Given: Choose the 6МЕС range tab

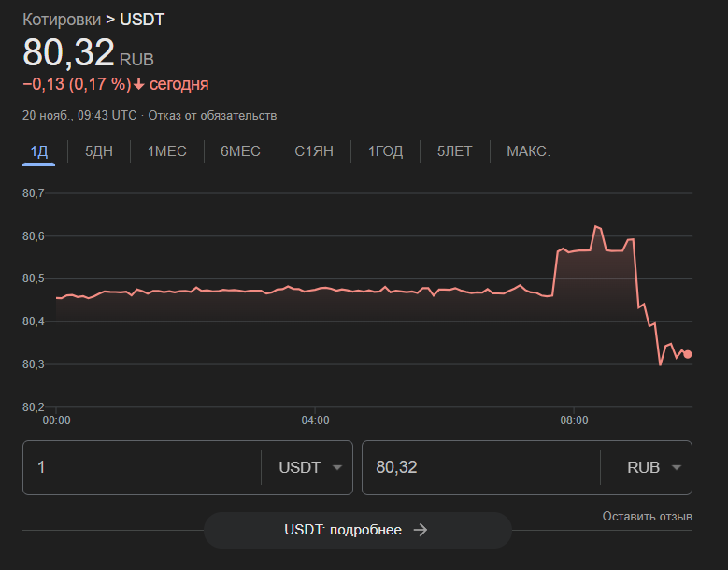Looking at the screenshot, I should pos(240,151).
